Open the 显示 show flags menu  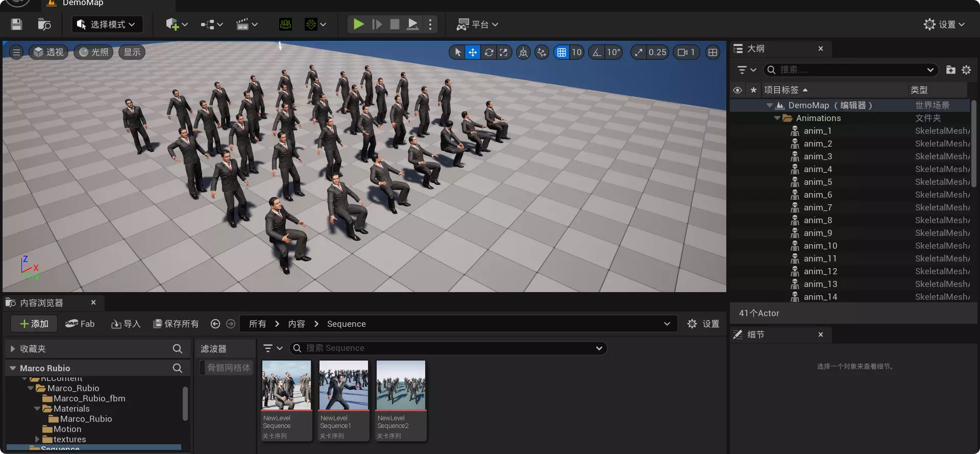click(x=132, y=52)
